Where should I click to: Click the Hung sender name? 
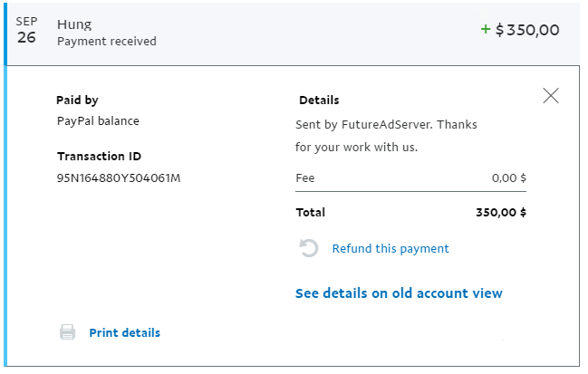click(x=74, y=24)
